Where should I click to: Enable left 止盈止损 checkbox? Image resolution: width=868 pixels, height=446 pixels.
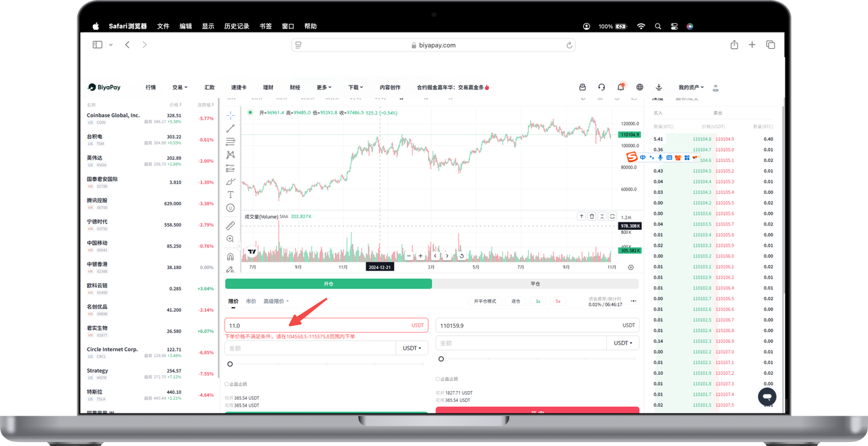(x=226, y=384)
